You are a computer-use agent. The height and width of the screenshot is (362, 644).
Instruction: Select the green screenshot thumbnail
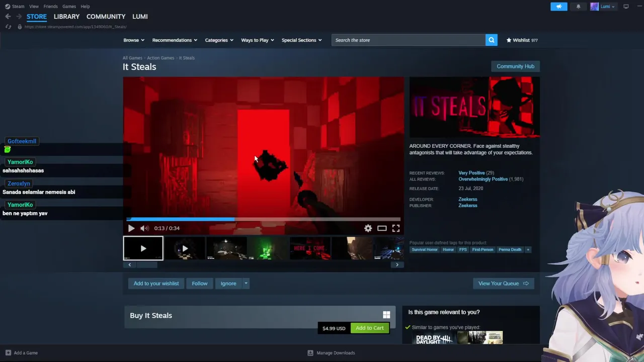click(268, 248)
